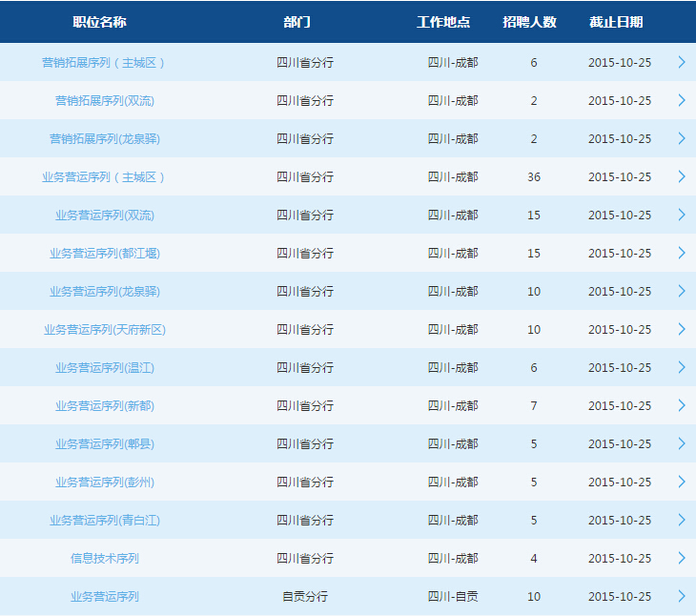The width and height of the screenshot is (696, 616).
Task: Click the 职位名称 column header
Action: tap(99, 22)
